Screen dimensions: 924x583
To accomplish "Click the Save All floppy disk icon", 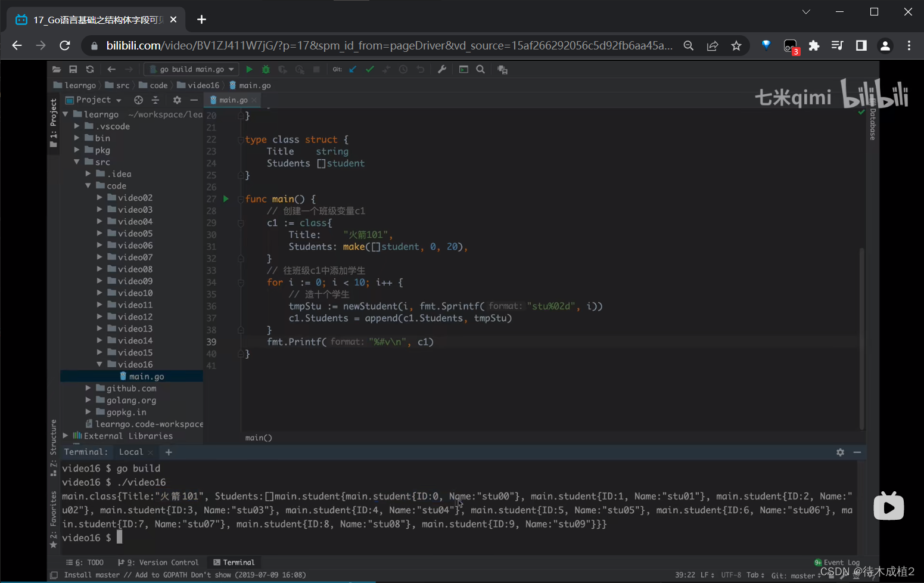I will pos(73,69).
